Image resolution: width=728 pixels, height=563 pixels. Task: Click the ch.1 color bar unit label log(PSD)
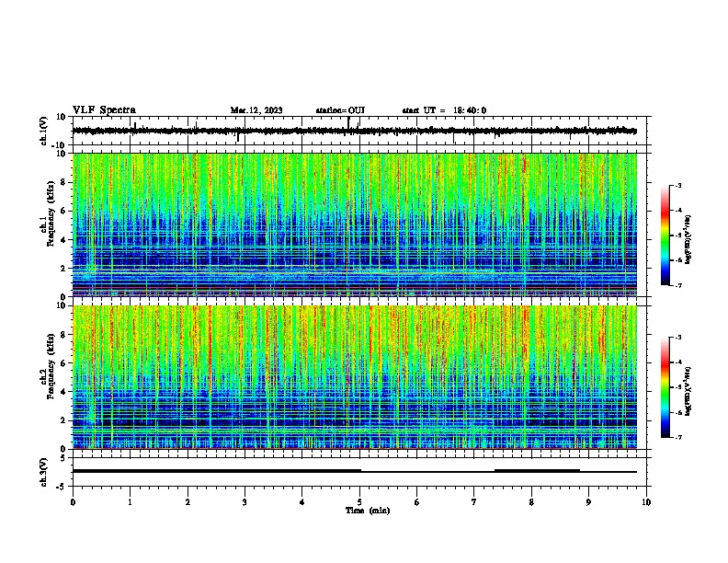[688, 239]
